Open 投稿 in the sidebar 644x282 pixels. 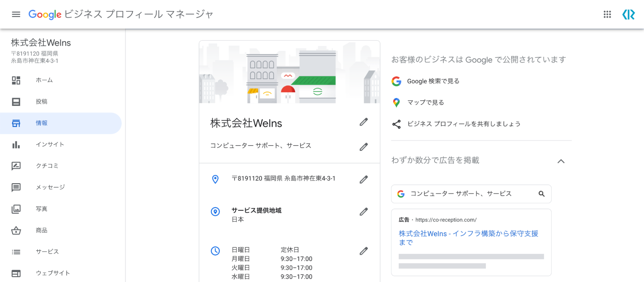point(42,102)
